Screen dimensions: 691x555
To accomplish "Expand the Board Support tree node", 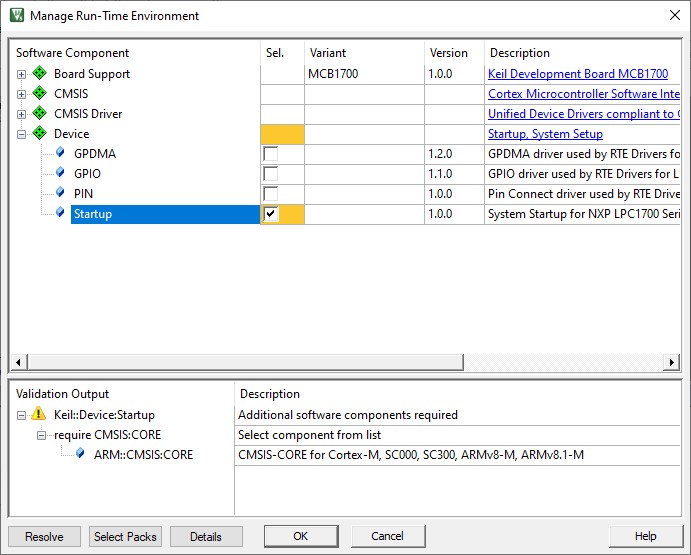I will 21,74.
